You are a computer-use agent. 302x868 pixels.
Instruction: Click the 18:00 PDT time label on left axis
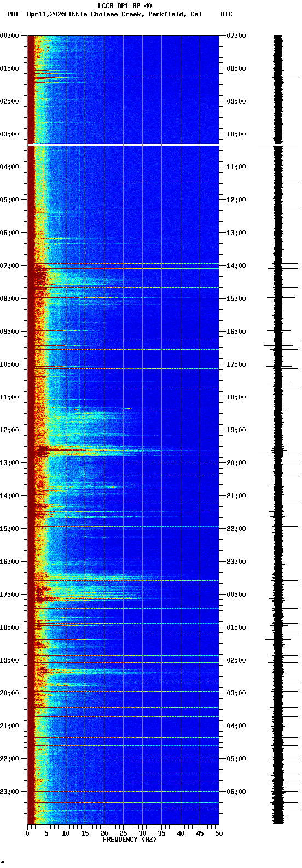click(9, 627)
